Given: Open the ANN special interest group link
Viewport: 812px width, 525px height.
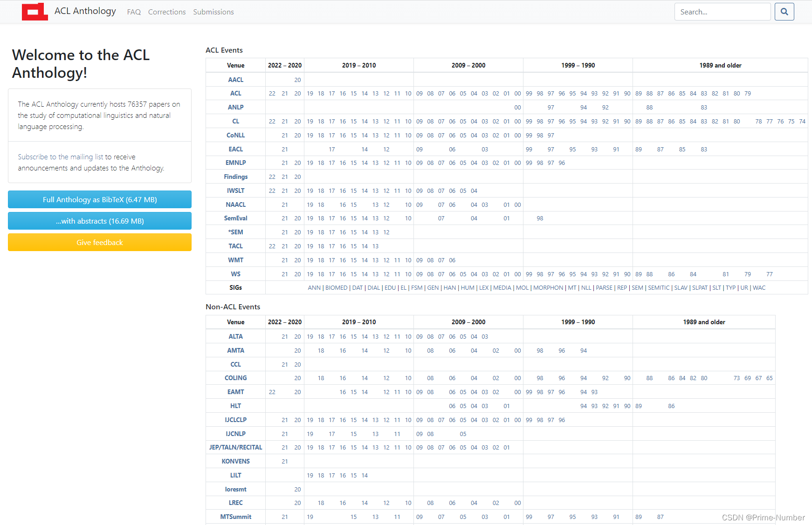Looking at the screenshot, I should click(x=314, y=288).
